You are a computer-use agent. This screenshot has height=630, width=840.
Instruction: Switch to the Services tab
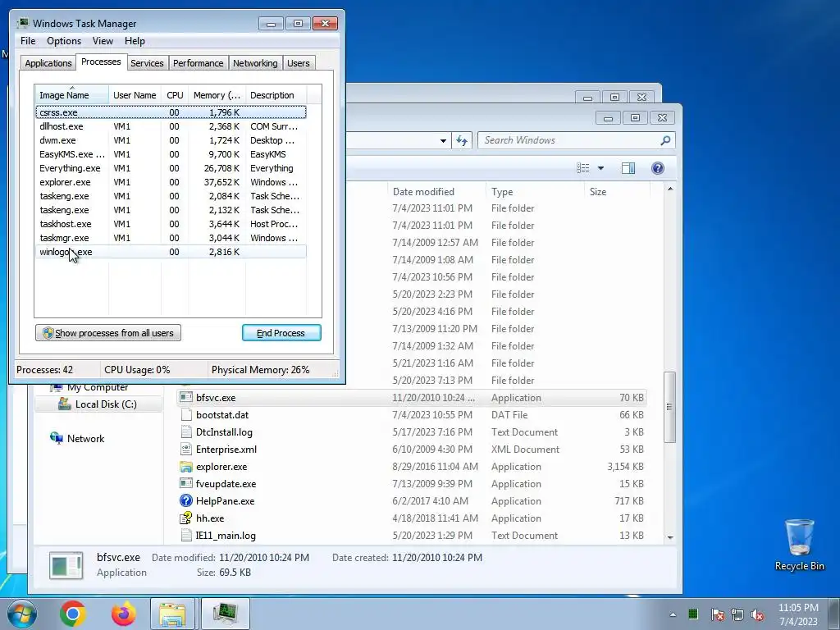pyautogui.click(x=147, y=63)
